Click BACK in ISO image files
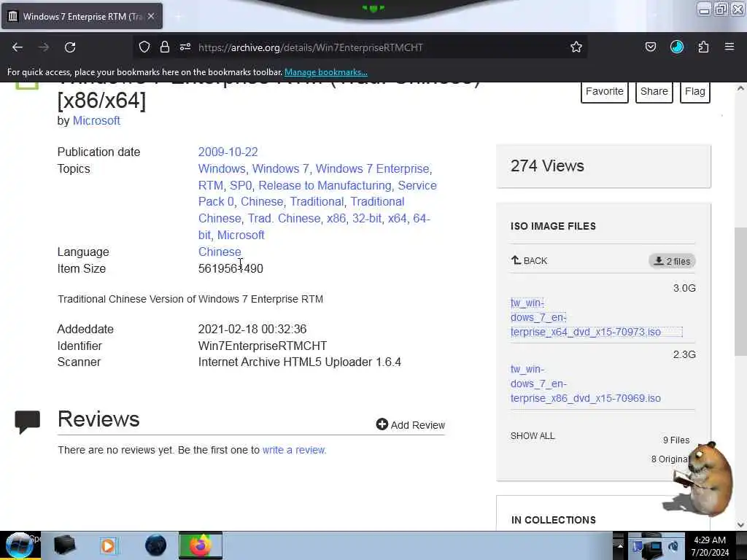 pyautogui.click(x=530, y=260)
